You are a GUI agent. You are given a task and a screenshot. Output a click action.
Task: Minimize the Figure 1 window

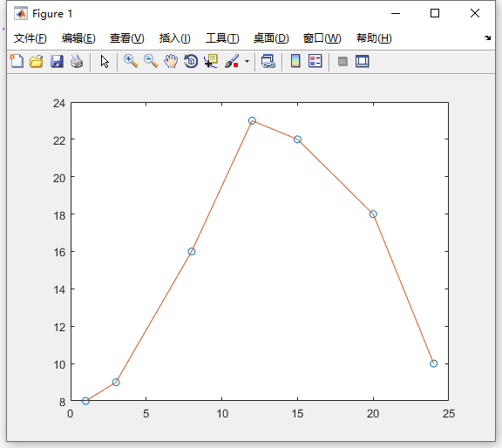pyautogui.click(x=396, y=13)
